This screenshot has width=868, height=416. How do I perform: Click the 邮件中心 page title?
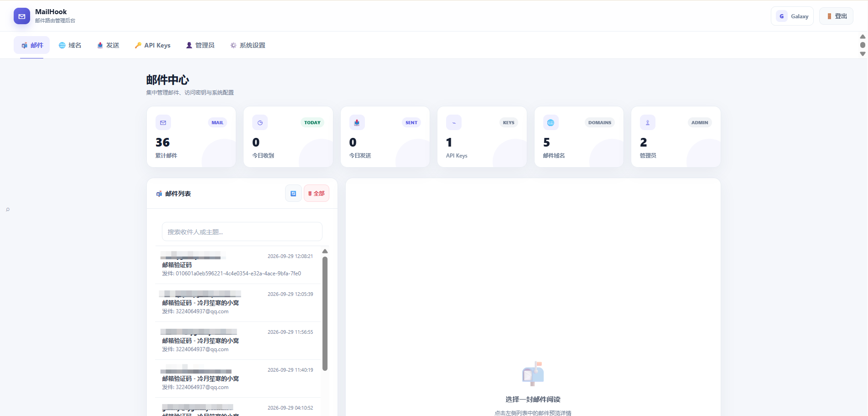pyautogui.click(x=167, y=80)
